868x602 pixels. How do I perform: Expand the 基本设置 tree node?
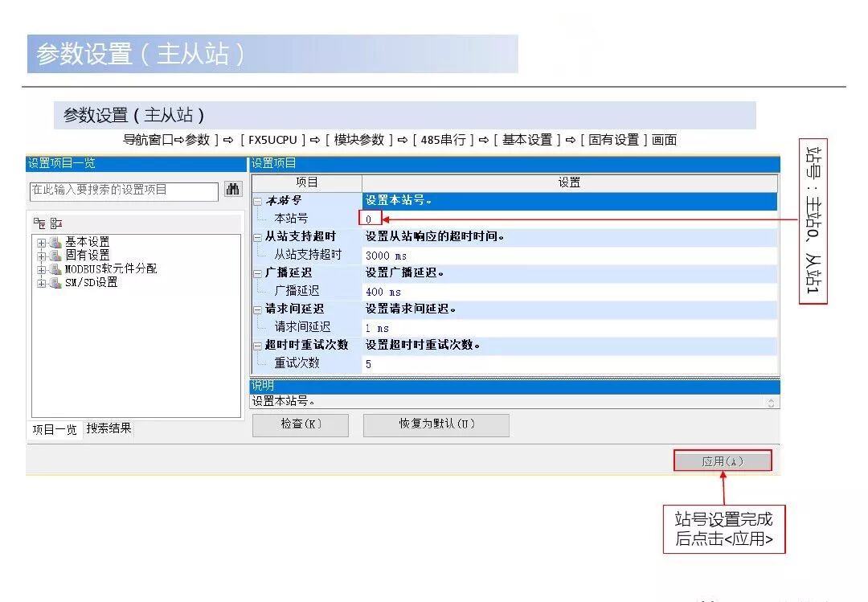tap(42, 243)
